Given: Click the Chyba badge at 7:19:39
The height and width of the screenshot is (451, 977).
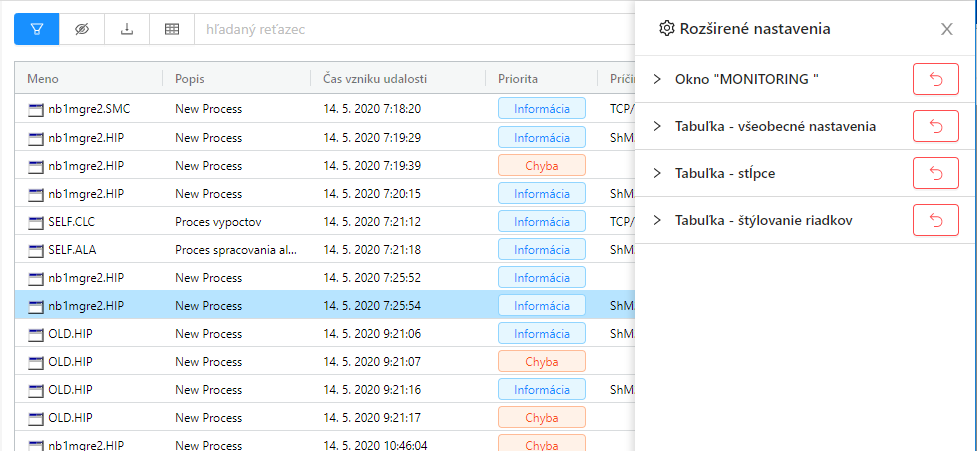Looking at the screenshot, I should pos(541,165).
